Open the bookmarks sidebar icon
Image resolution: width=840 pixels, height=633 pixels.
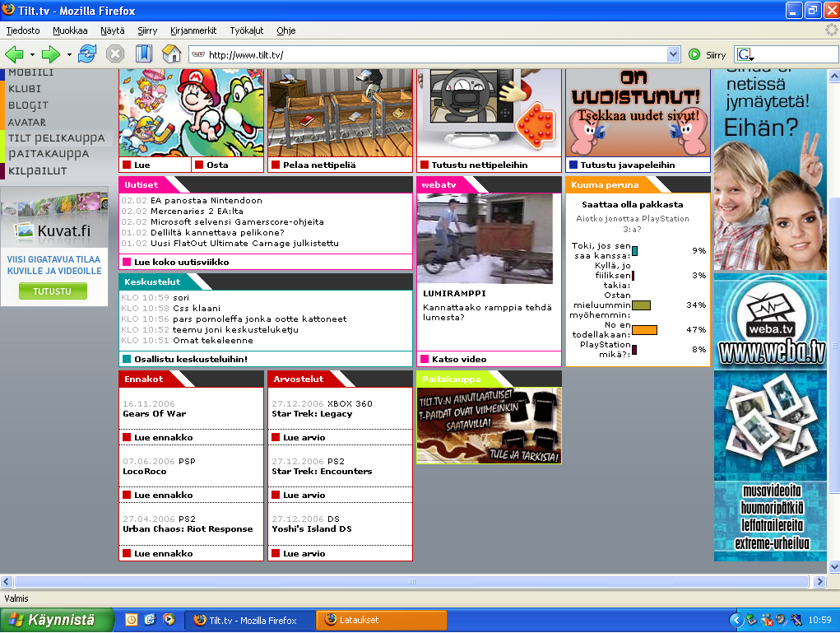pos(144,54)
